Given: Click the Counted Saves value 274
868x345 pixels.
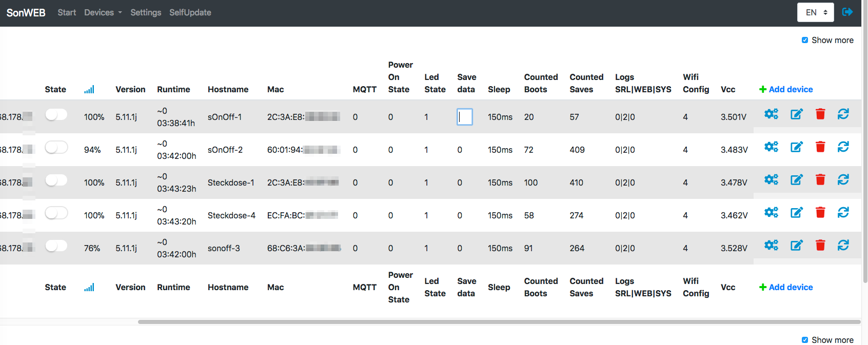Looking at the screenshot, I should tap(577, 215).
